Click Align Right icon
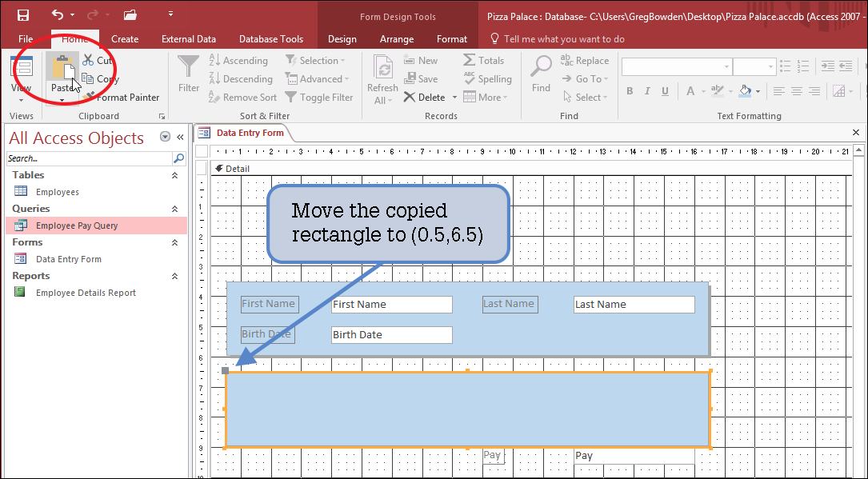This screenshot has width=868, height=479. point(814,91)
